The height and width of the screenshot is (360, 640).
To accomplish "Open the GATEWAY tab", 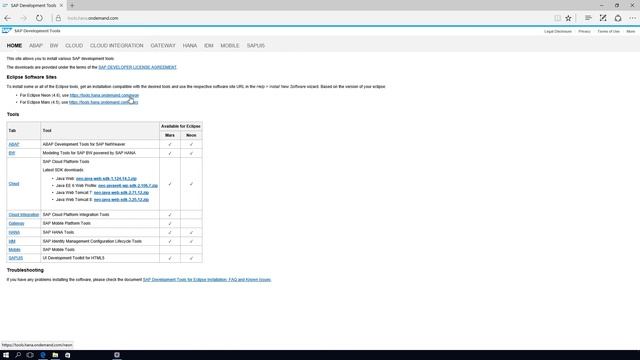I will click(163, 46).
